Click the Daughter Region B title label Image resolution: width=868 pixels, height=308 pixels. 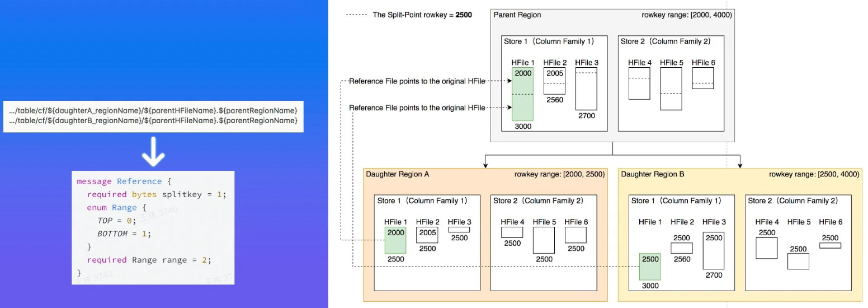pyautogui.click(x=652, y=174)
